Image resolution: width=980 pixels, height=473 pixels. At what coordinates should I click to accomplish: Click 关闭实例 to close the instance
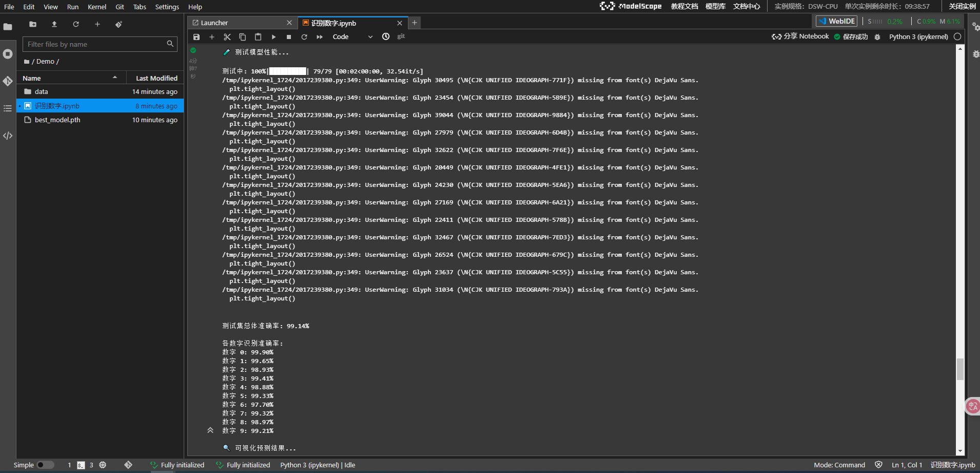(x=962, y=6)
